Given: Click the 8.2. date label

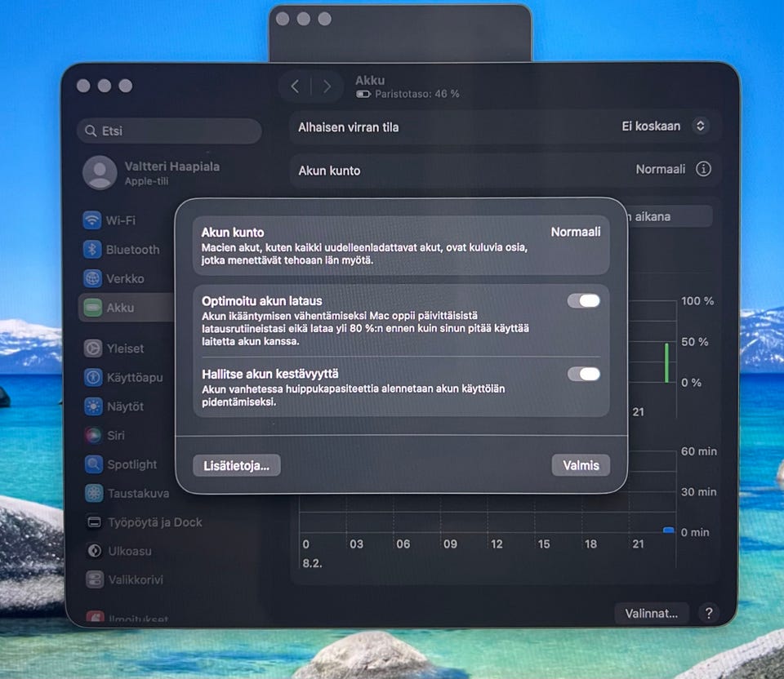Looking at the screenshot, I should (x=312, y=563).
